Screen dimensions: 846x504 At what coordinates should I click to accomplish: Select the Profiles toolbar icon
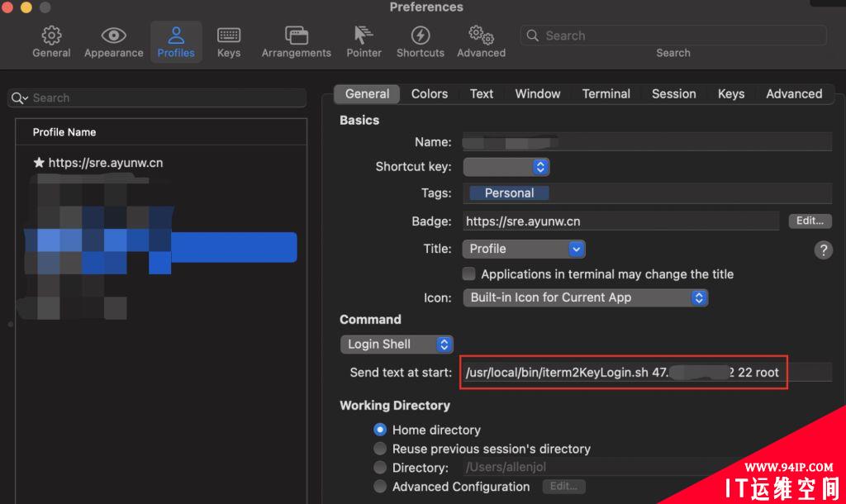point(176,41)
